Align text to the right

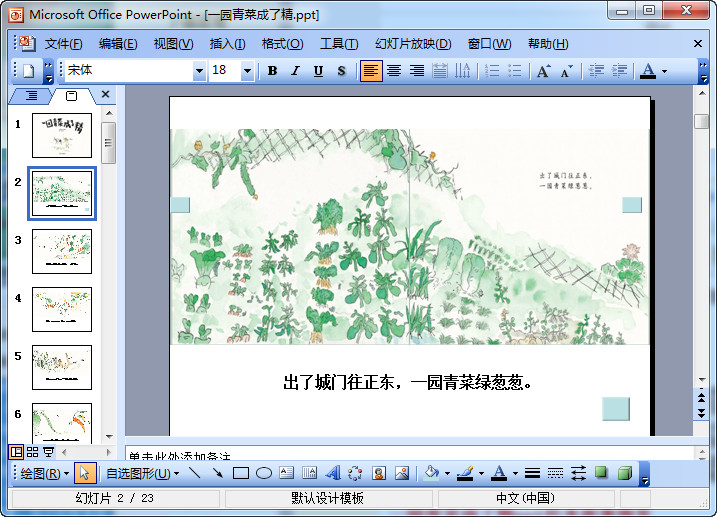tap(417, 71)
